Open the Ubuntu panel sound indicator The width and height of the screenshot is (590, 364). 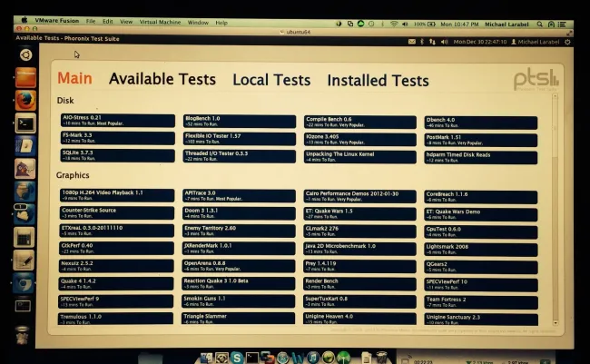[444, 42]
